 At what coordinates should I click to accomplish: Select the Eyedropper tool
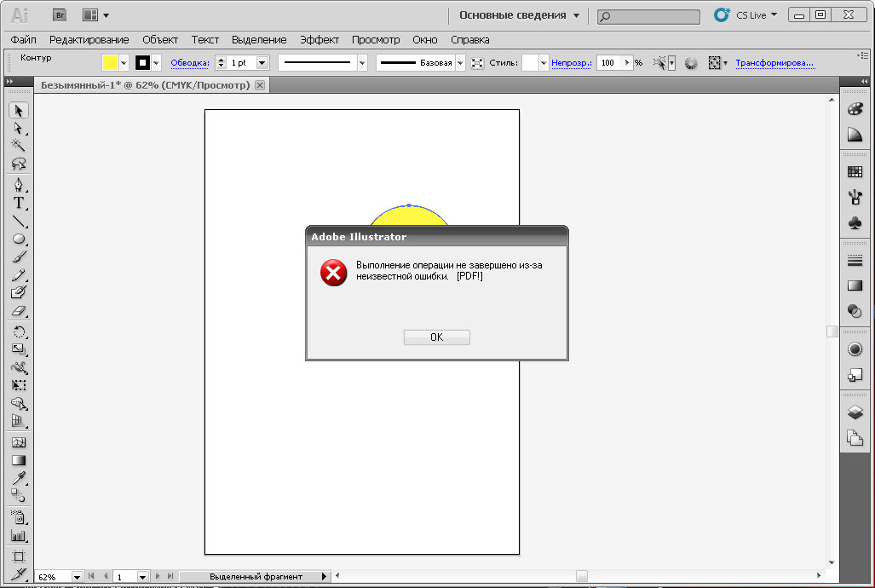[x=19, y=478]
